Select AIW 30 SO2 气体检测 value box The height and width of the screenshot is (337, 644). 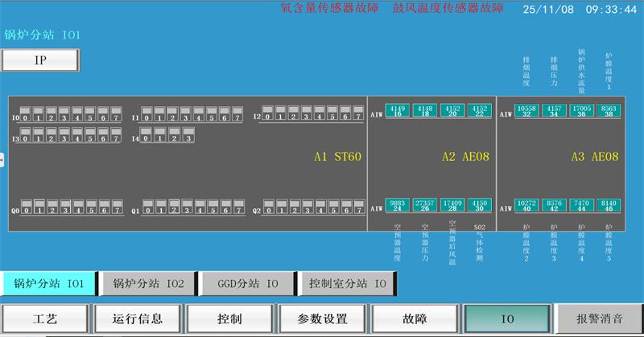[x=480, y=205]
